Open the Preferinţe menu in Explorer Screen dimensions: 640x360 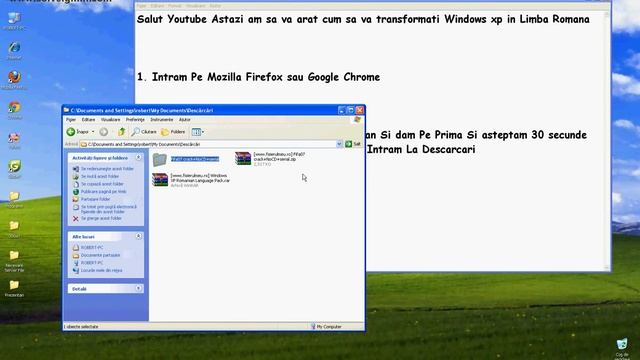point(135,120)
